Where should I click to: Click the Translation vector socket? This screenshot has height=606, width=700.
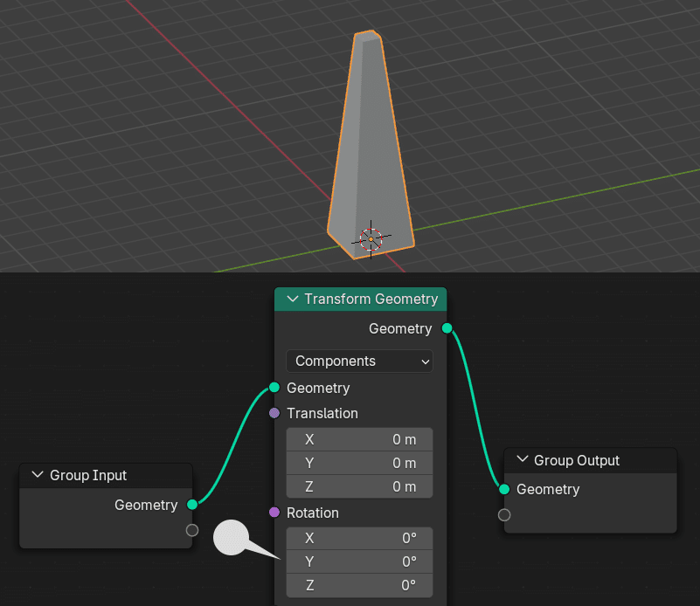[274, 413]
